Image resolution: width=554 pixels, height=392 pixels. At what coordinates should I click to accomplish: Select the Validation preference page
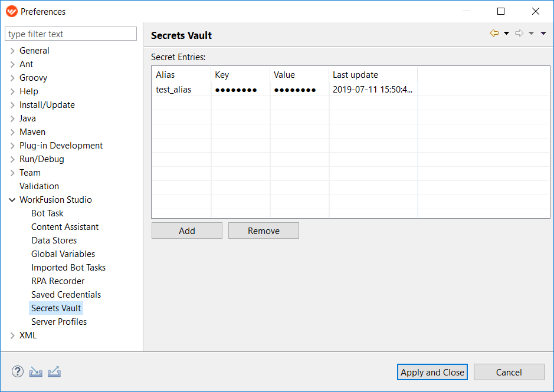tap(39, 186)
